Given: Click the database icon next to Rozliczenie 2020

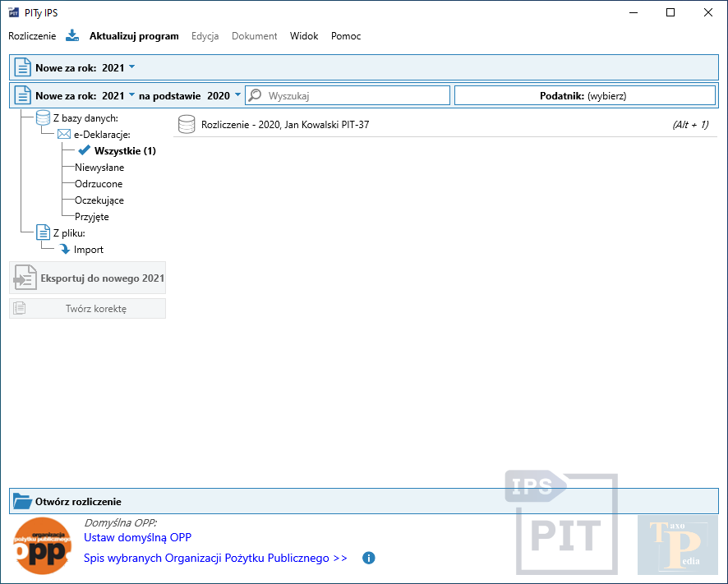Looking at the screenshot, I should tap(187, 125).
